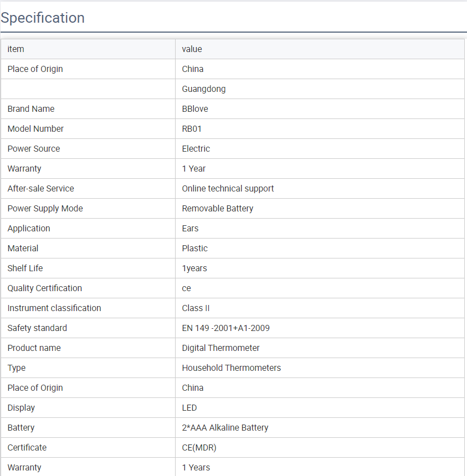467x476 pixels.
Task: Click the Quality Certification label
Action: click(45, 288)
